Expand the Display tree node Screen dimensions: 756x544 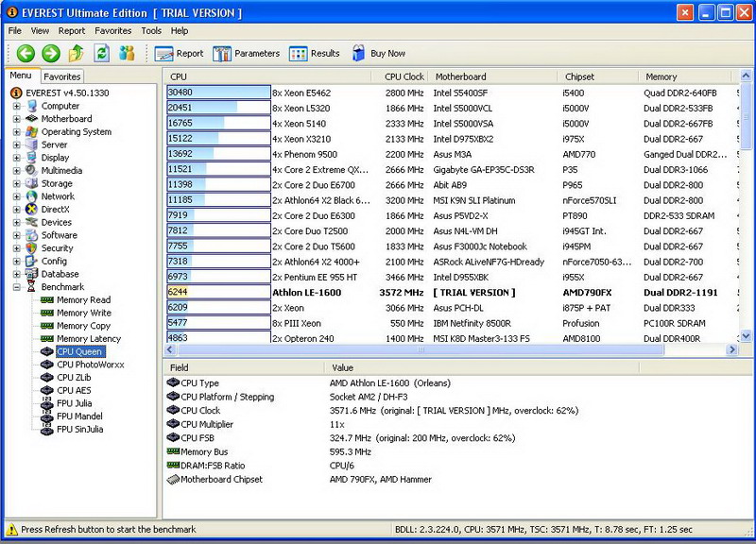(x=17, y=158)
